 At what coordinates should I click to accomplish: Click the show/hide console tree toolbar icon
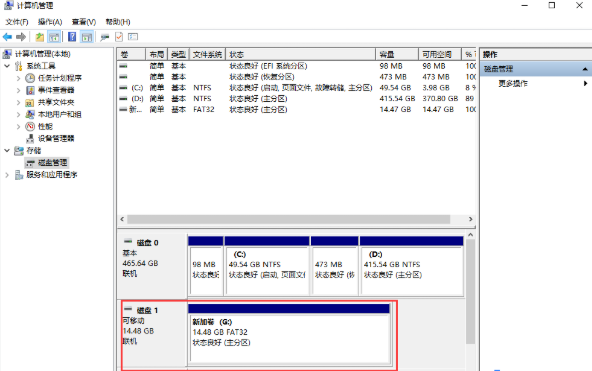point(54,37)
